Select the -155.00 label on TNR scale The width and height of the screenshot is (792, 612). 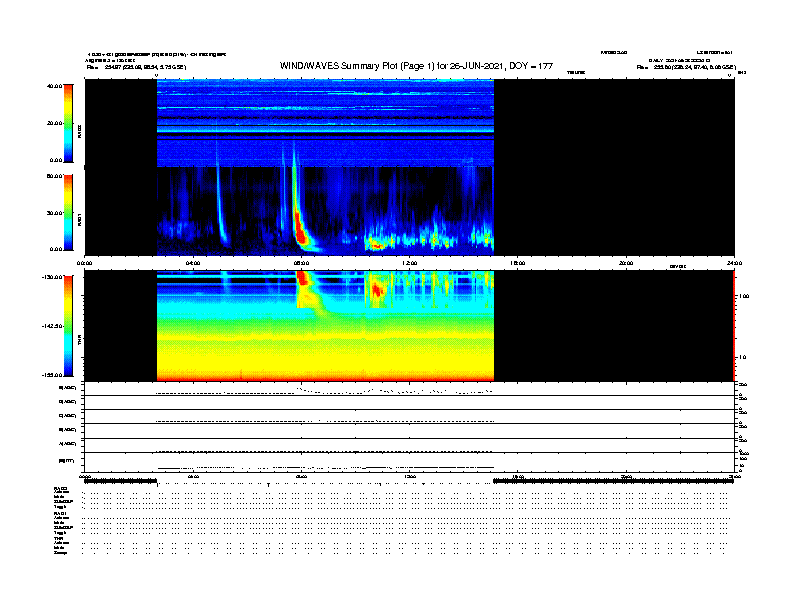pyautogui.click(x=53, y=375)
